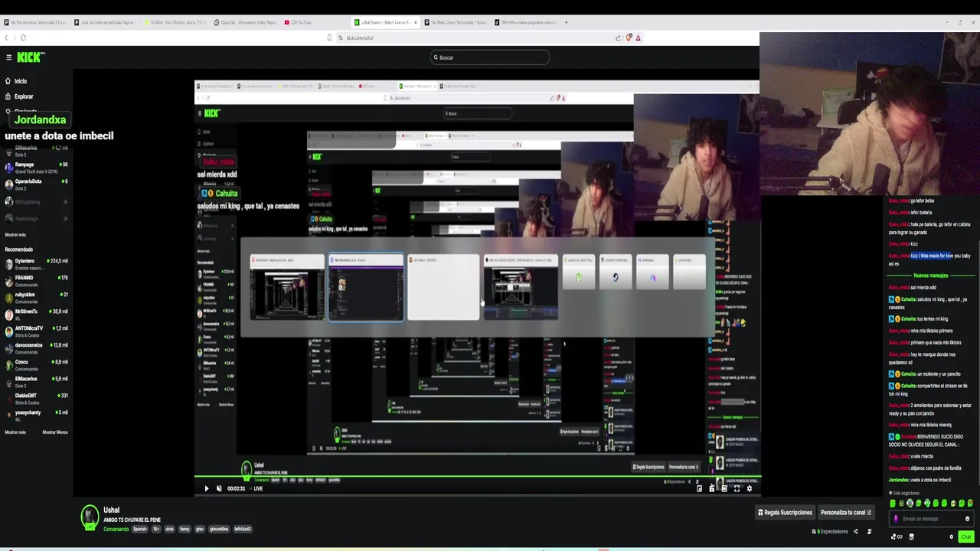
Task: Switch to the KickBot browser tab
Action: 176,22
